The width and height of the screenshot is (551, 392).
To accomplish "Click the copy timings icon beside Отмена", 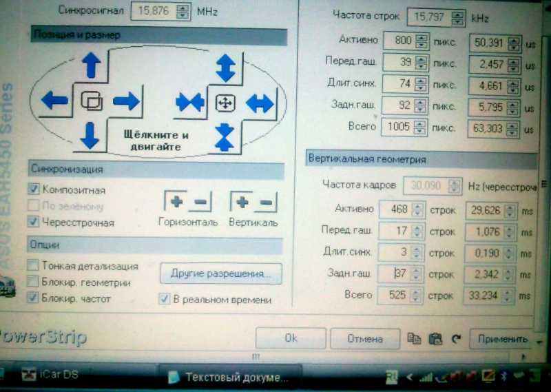I will point(413,339).
